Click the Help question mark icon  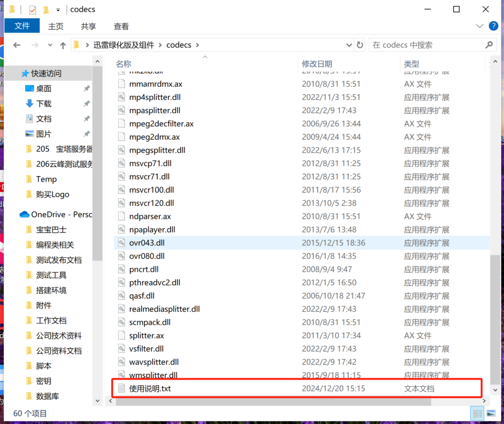click(493, 26)
